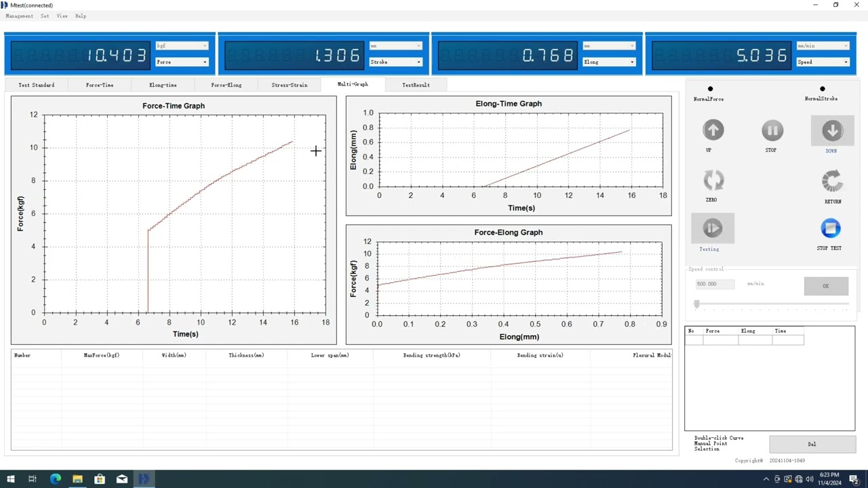Select the Multi-Graph tab

pyautogui.click(x=353, y=84)
